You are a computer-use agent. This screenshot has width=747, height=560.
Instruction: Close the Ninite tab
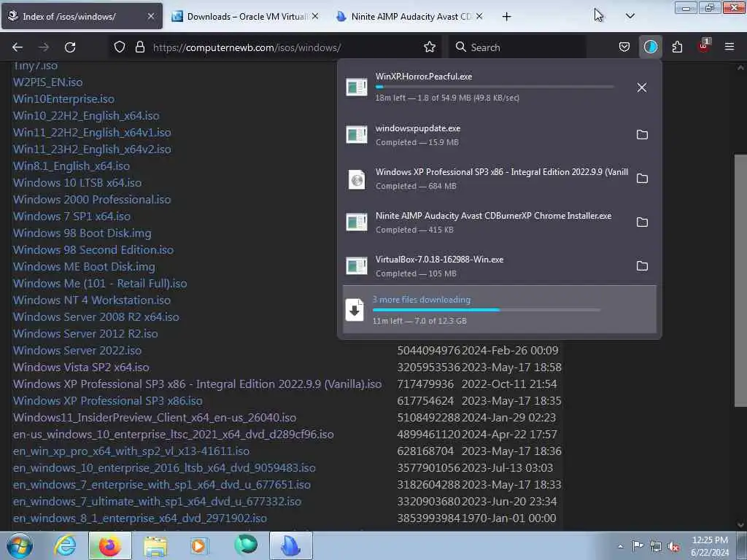479,16
